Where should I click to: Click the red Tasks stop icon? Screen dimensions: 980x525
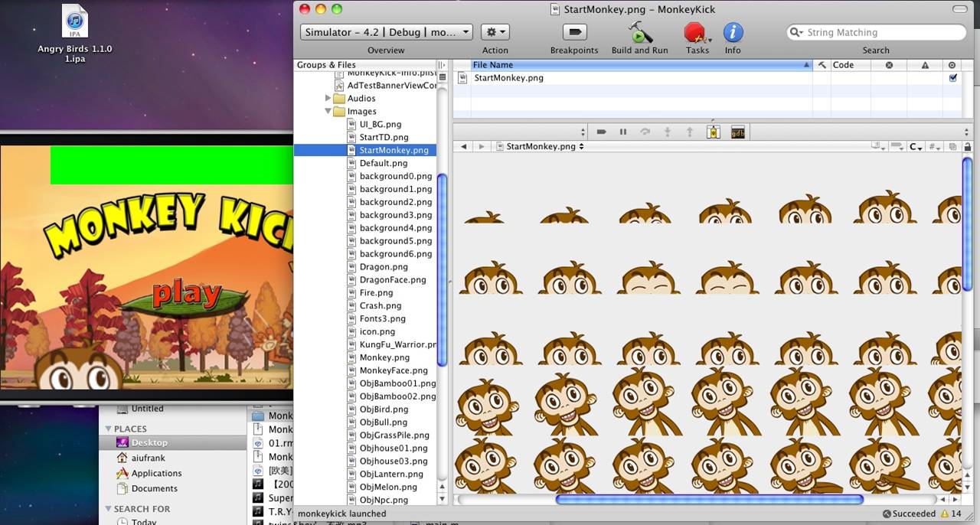tap(694, 32)
